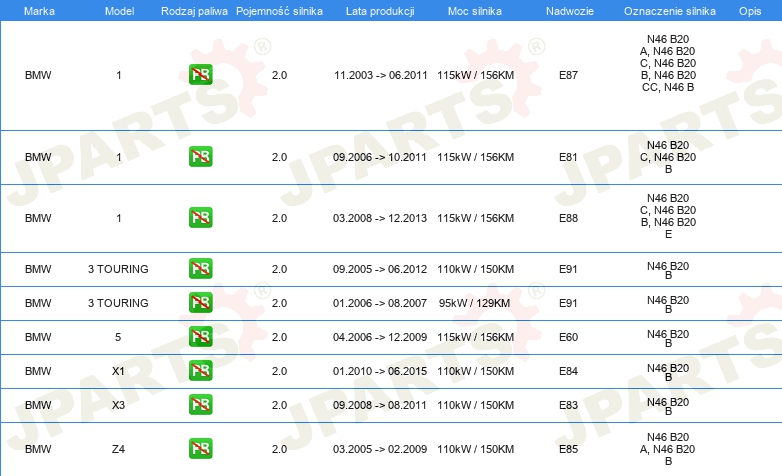Screen dimensions: 782x476
Task: Select the E87 body cell
Action: 568,75
